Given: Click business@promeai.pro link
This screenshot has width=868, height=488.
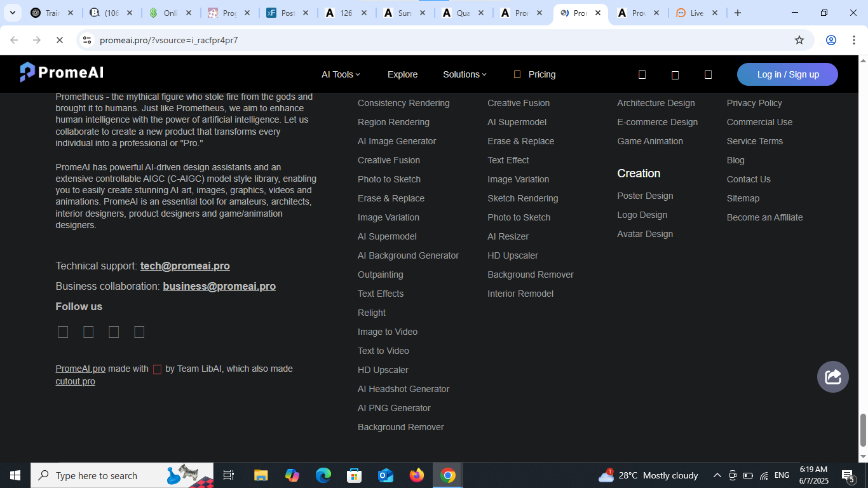Looking at the screenshot, I should pos(219,286).
